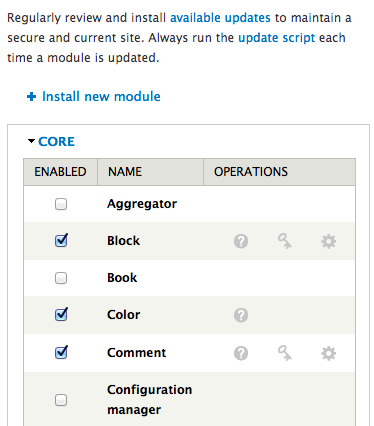
Task: Open help for the Block module
Action: coord(241,241)
